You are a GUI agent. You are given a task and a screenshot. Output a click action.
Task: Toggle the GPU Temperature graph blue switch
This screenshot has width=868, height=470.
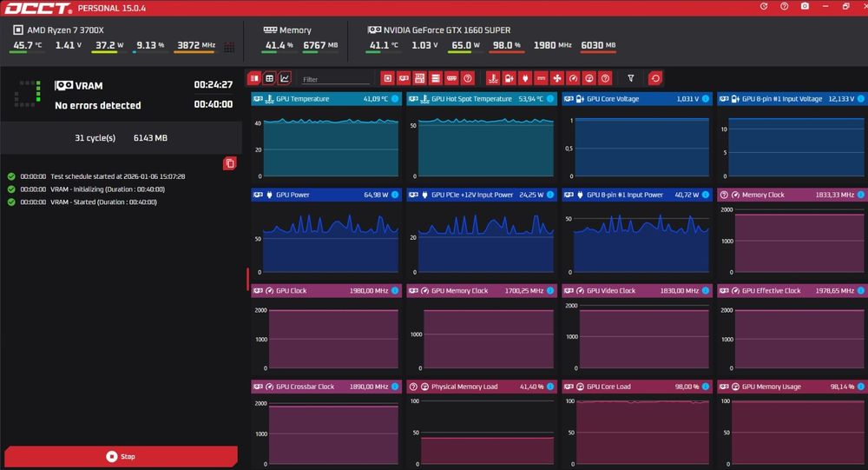click(395, 99)
